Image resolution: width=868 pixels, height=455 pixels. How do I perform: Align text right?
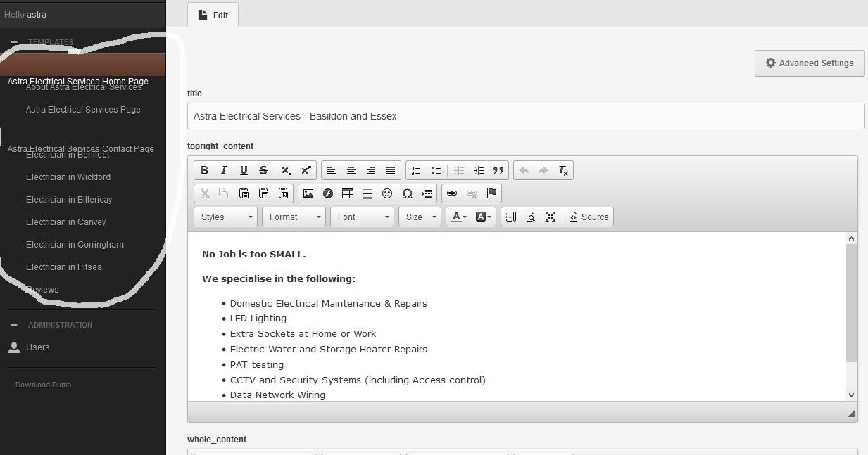point(371,170)
